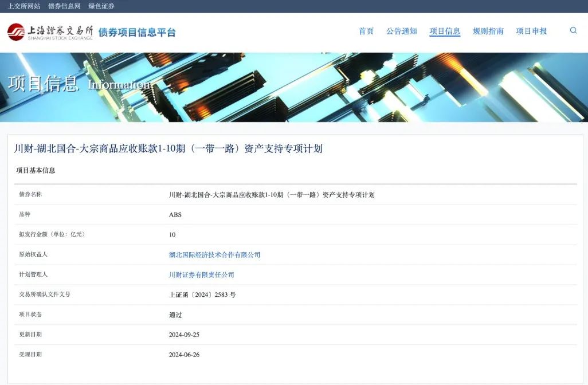Open 湖北国际经济技术合作有限公司 originator link
This screenshot has height=385, width=588.
(x=214, y=254)
